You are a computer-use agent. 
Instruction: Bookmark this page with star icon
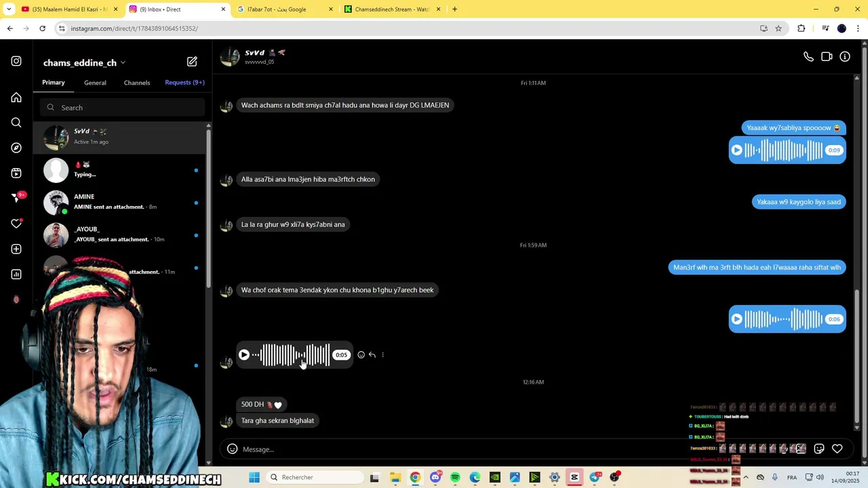(x=778, y=28)
